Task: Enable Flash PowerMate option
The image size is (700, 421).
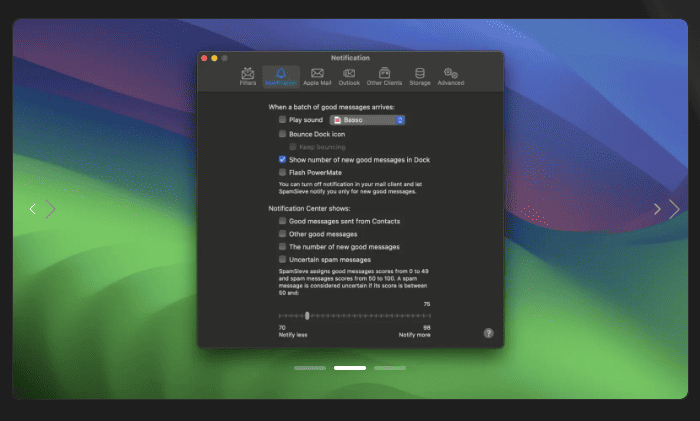Action: pyautogui.click(x=282, y=172)
